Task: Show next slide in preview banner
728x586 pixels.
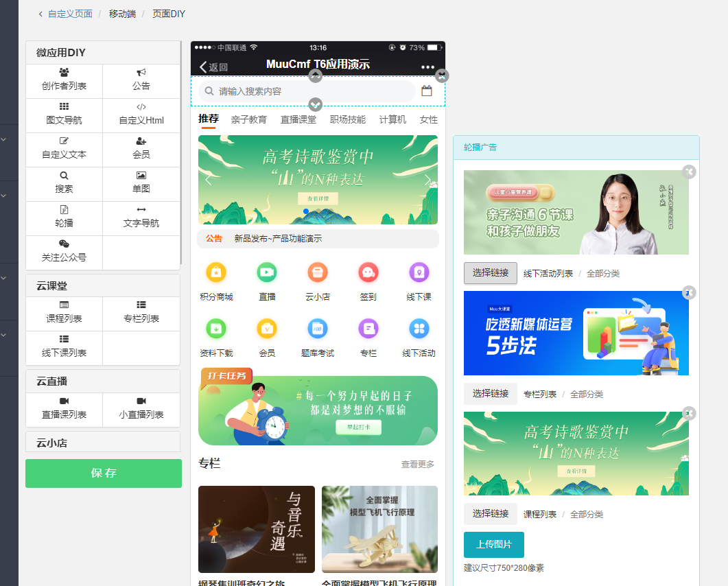Action: (427, 180)
